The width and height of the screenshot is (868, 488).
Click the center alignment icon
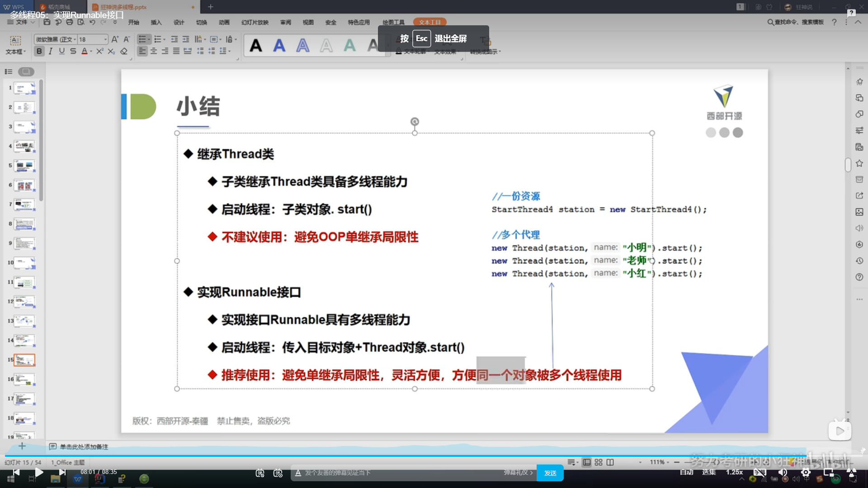(x=154, y=52)
